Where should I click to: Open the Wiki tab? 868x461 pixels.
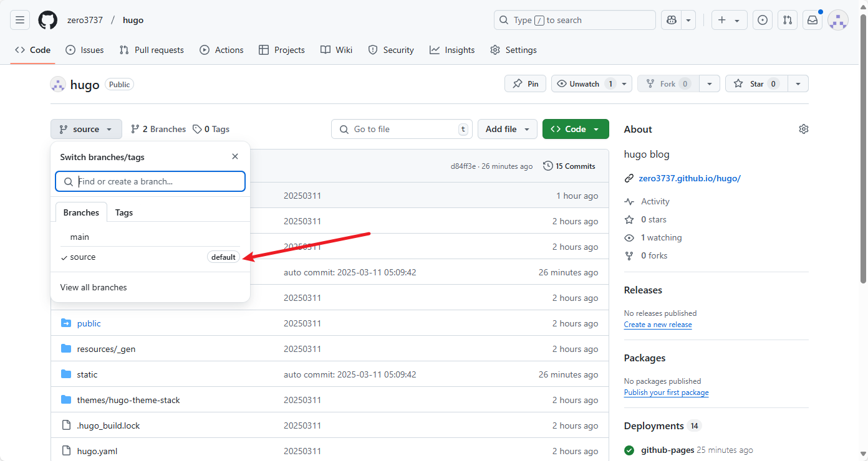(337, 50)
